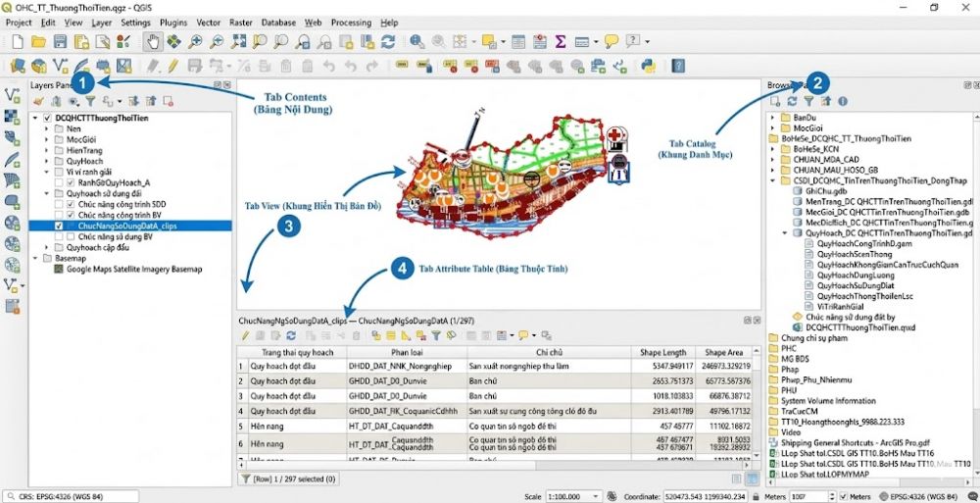980x503 pixels.
Task: Toggle ChucNangSoDungDatA_clips layer visibility
Action: 58,226
